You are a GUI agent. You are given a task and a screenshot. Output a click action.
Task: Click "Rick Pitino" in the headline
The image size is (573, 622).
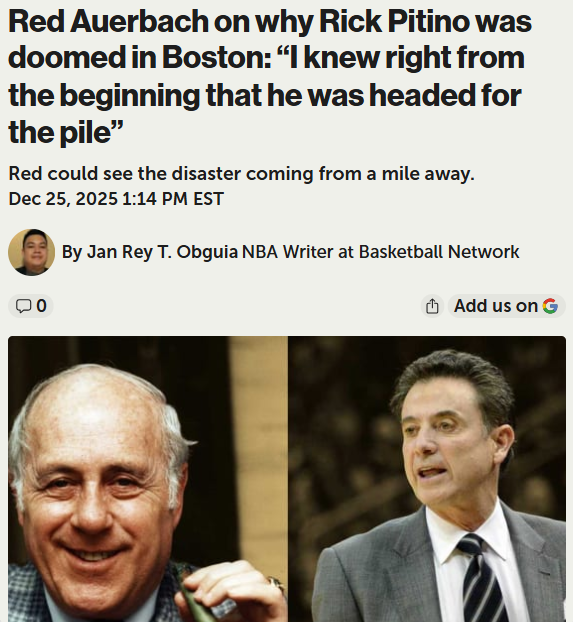tap(394, 21)
